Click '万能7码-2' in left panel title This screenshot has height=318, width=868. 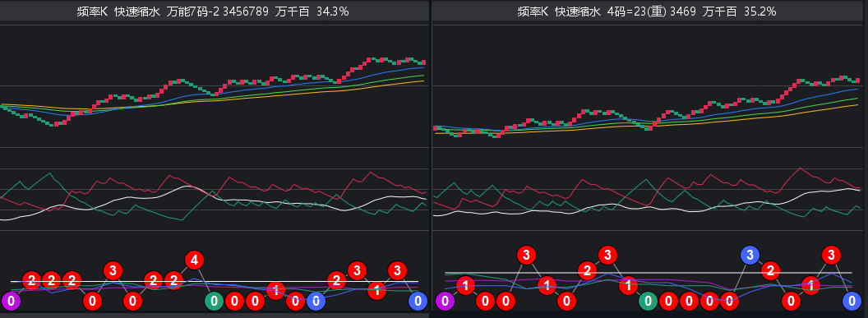click(193, 12)
